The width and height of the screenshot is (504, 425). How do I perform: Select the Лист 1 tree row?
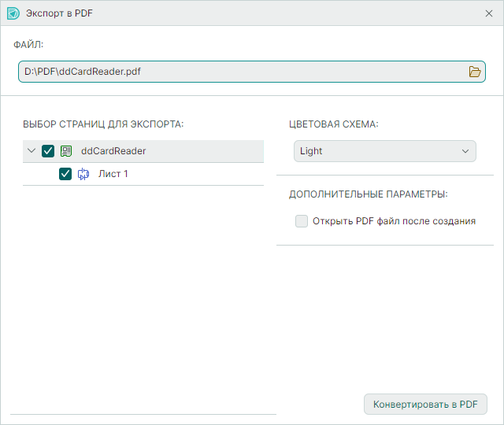click(x=143, y=174)
